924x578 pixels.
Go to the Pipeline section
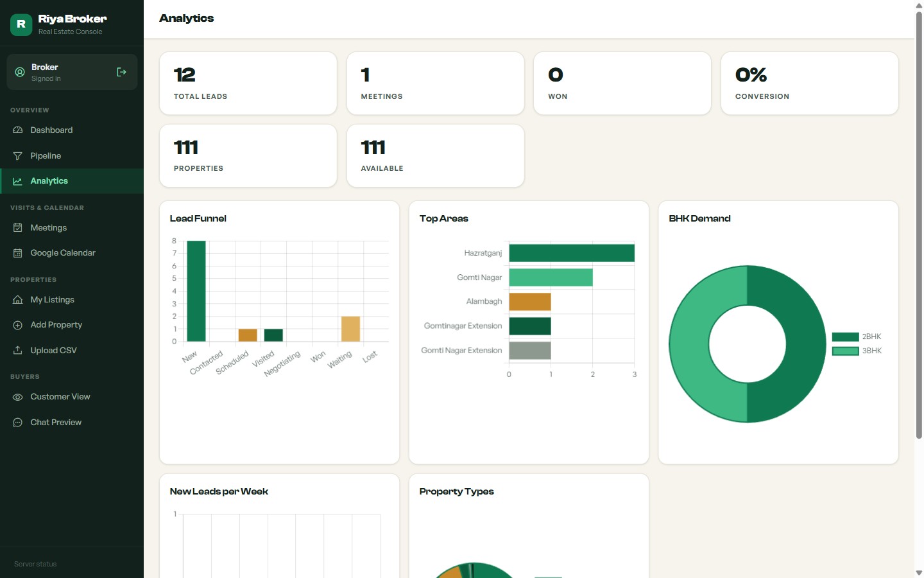pos(72,156)
